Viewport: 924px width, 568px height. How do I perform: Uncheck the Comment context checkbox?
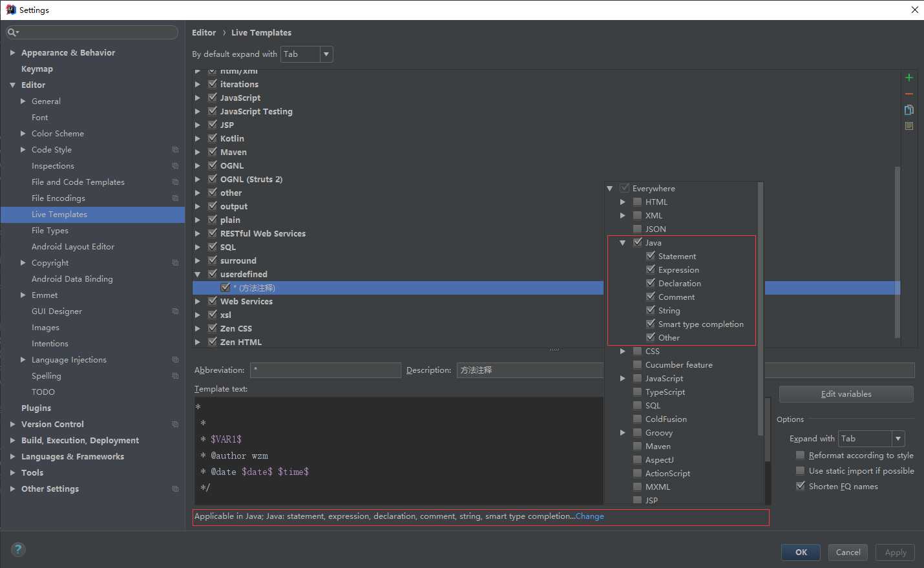651,297
